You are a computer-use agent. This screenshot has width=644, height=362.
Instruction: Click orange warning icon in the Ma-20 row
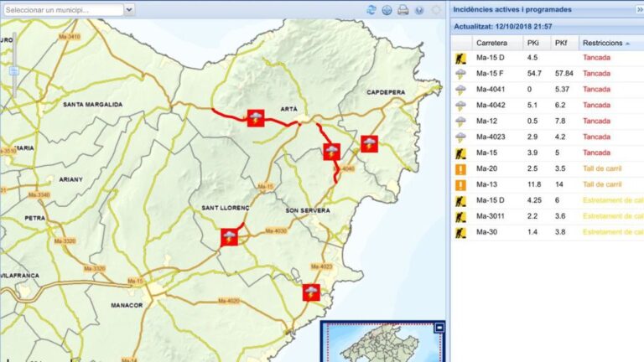(x=460, y=168)
